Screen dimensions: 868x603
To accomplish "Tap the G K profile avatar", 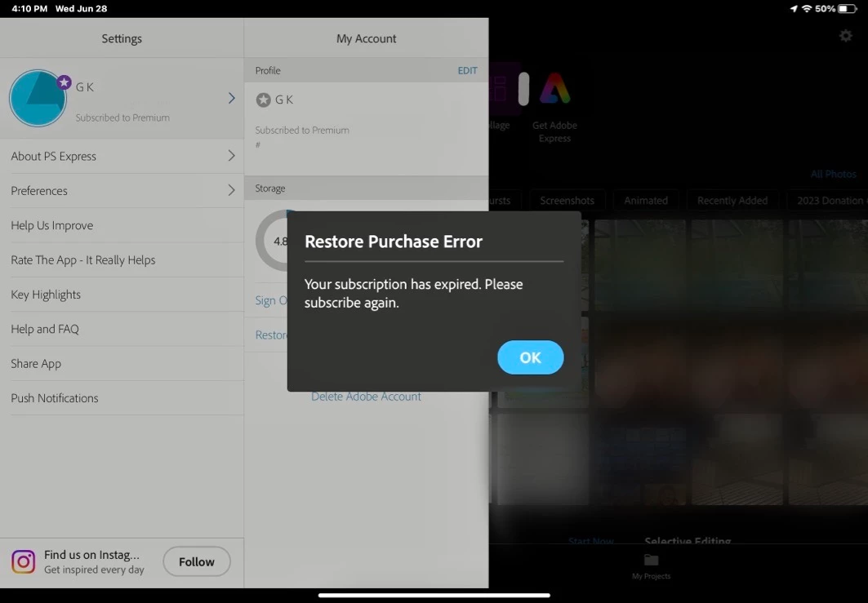I will (x=38, y=99).
